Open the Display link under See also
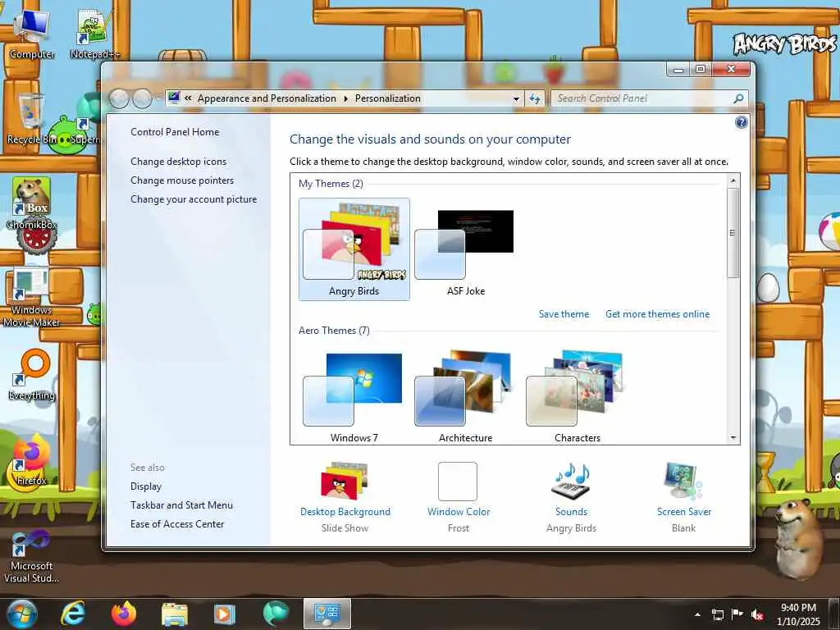840x630 pixels. tap(146, 486)
